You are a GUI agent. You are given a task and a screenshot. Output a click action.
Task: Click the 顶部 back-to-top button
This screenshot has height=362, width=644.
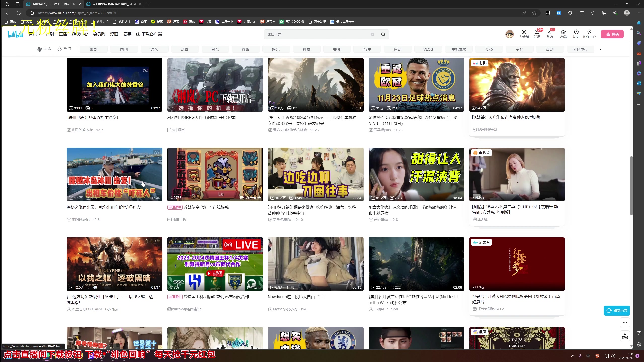click(625, 336)
